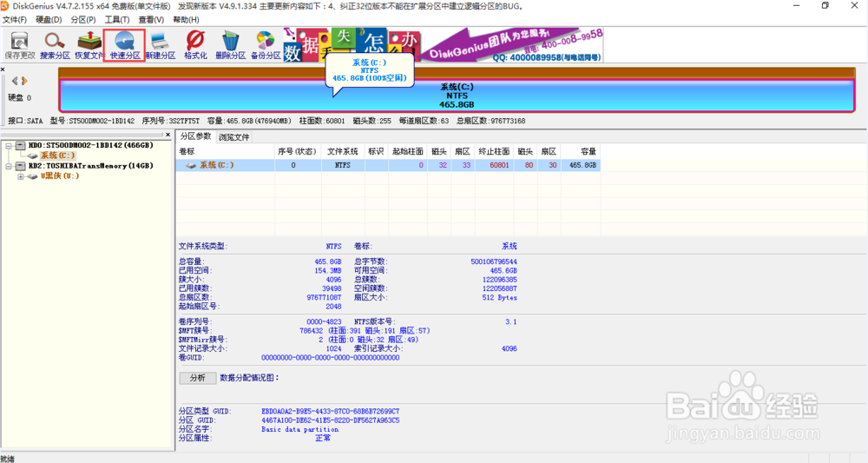Go to next disk with right arrow

pyautogui.click(x=23, y=81)
